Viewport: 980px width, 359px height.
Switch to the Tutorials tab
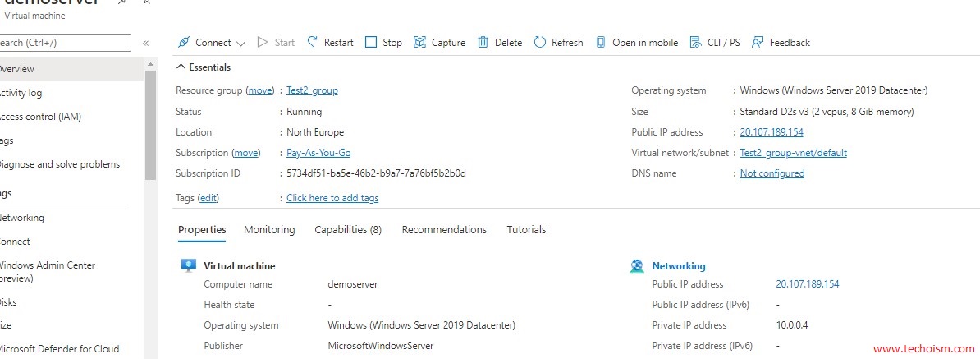[526, 229]
